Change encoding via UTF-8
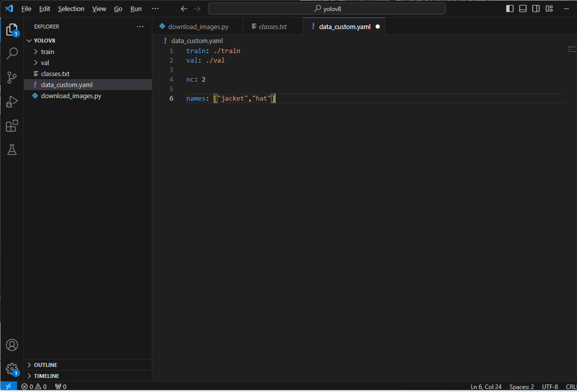Image resolution: width=577 pixels, height=392 pixels. [550, 386]
